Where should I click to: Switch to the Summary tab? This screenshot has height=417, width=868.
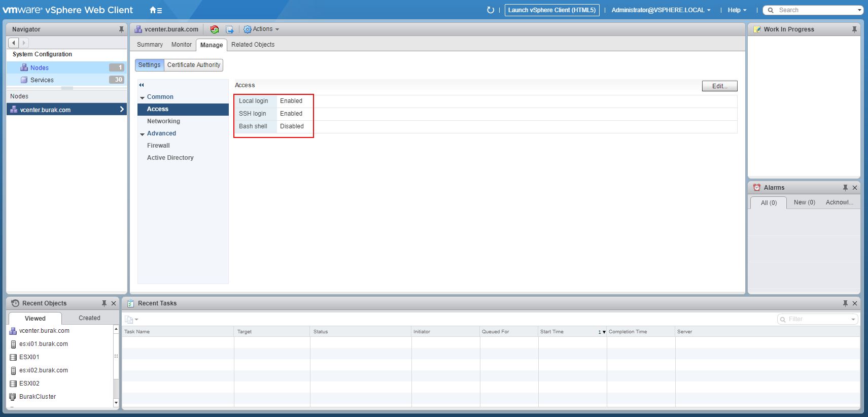[150, 45]
